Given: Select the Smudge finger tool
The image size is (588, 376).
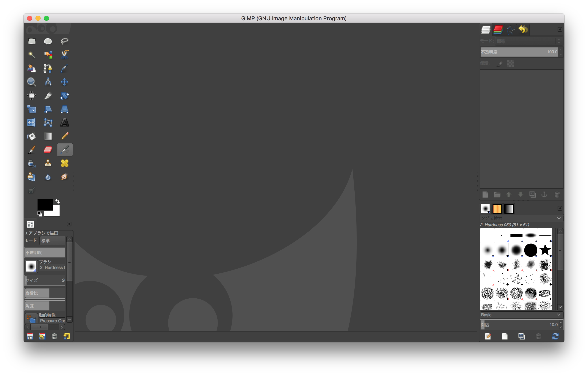Looking at the screenshot, I should pos(64,177).
